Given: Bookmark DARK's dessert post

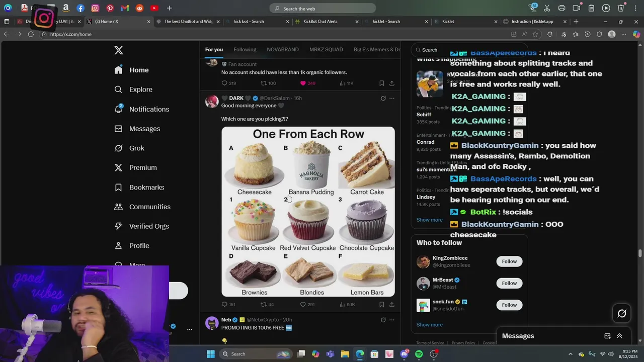Looking at the screenshot, I should click(382, 304).
